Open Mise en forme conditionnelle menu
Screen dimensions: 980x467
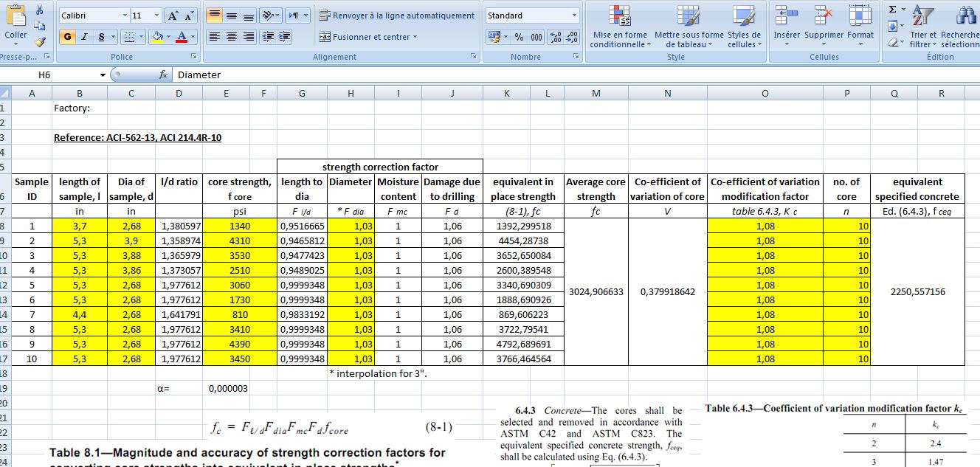[x=620, y=27]
